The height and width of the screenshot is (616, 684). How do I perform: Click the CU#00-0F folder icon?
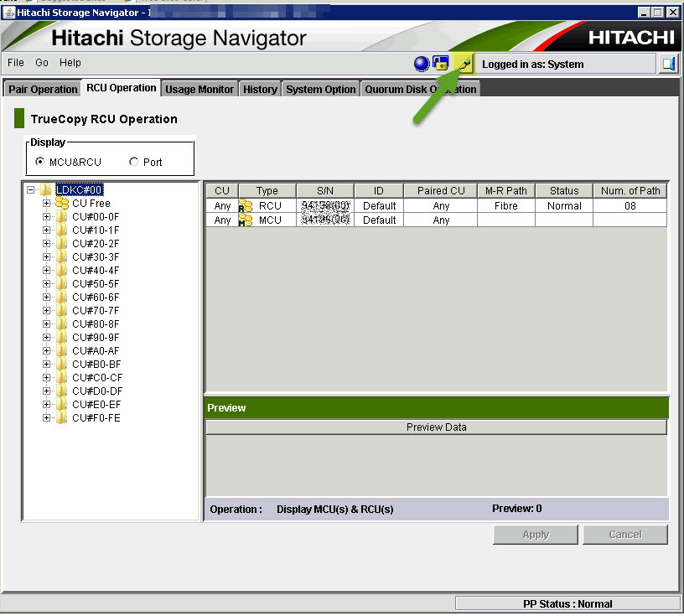click(x=61, y=217)
